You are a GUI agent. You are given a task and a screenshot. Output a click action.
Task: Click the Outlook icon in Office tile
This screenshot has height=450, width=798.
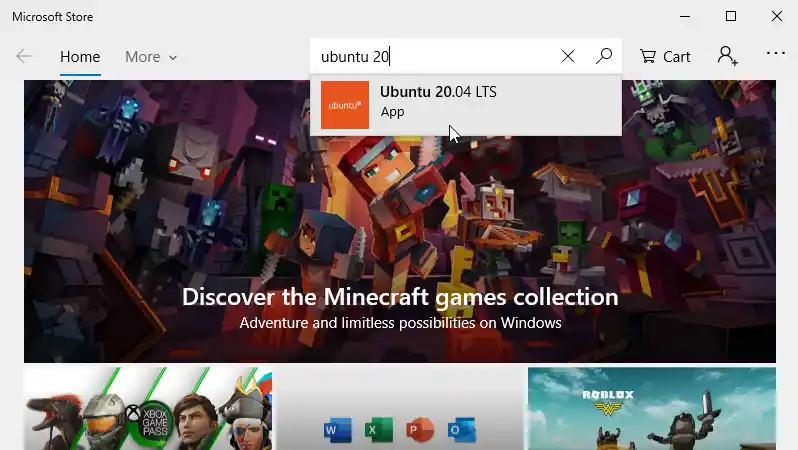pos(462,430)
